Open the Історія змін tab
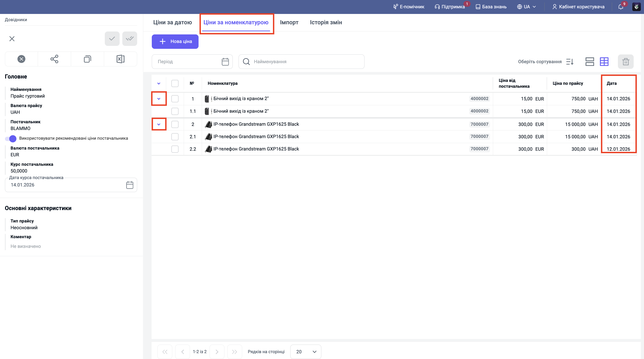Screen dimensions: 644x359 tap(326, 22)
